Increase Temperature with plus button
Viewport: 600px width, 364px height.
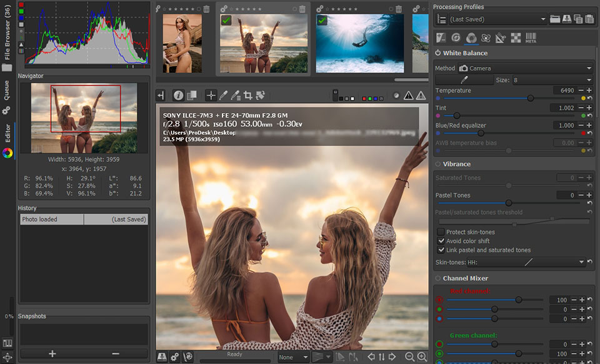point(589,91)
